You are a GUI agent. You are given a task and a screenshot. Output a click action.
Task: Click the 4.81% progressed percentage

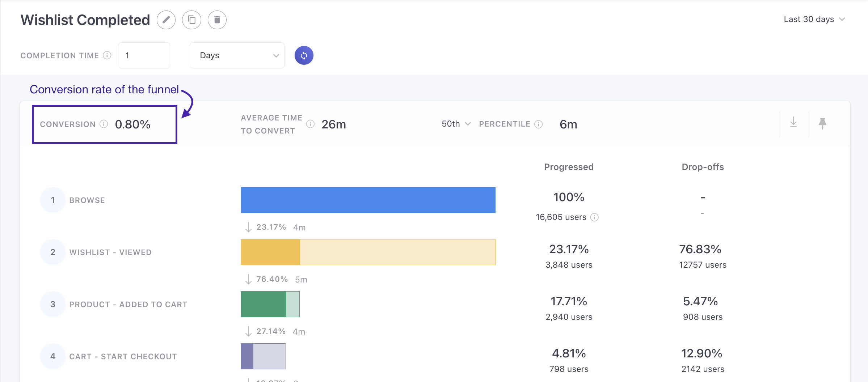[569, 353]
